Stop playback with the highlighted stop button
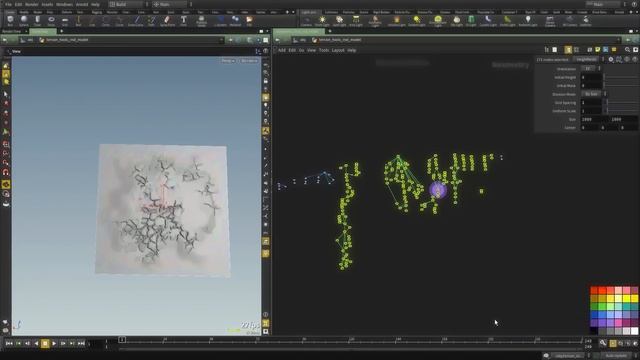The height and width of the screenshot is (360, 640). 45,344
